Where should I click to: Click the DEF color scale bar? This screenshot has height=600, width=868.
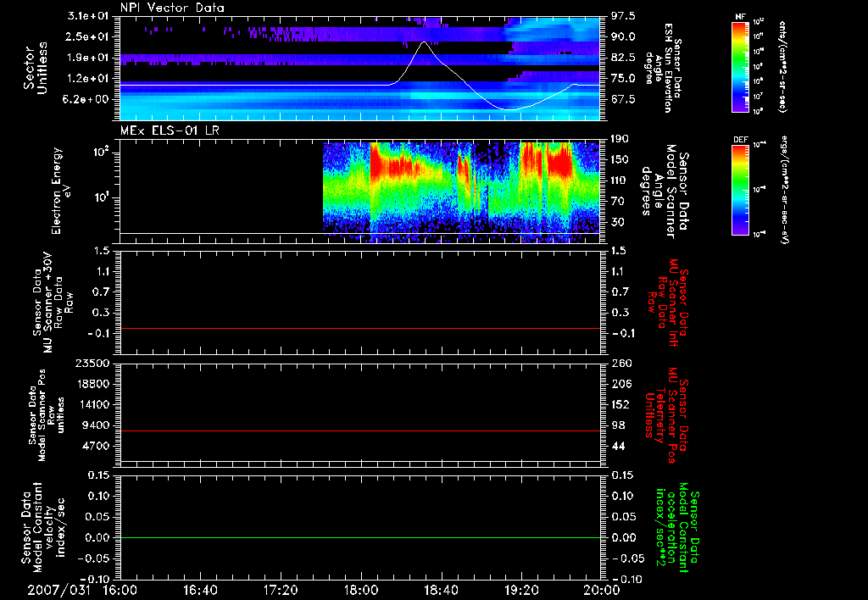[x=740, y=189]
